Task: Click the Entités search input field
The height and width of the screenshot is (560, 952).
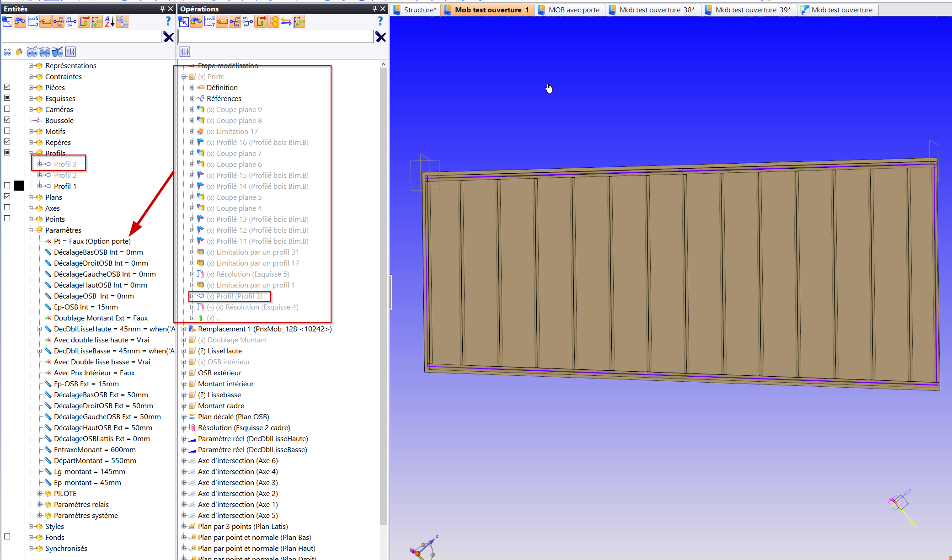Action: point(81,37)
